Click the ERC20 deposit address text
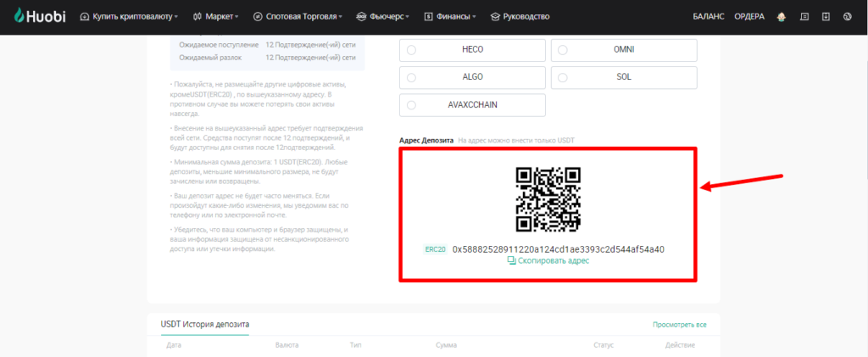Image resolution: width=868 pixels, height=357 pixels. [x=558, y=249]
